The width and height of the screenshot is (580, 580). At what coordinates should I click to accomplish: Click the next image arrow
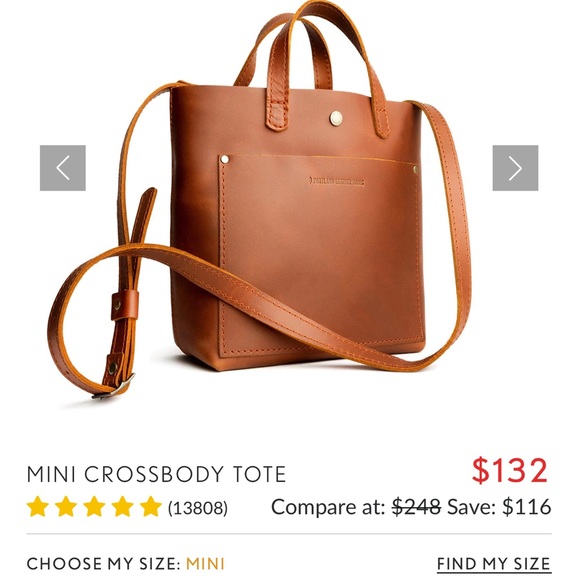(x=515, y=168)
